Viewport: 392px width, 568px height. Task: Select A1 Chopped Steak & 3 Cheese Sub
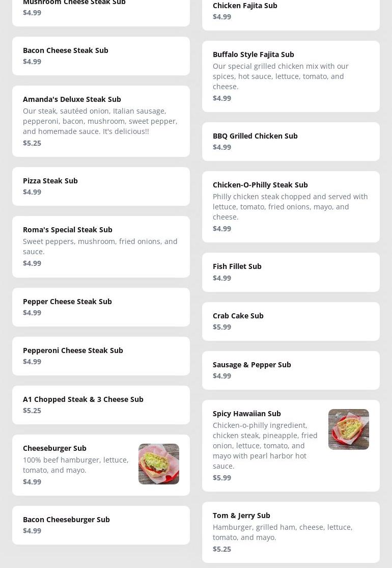pyautogui.click(x=101, y=405)
